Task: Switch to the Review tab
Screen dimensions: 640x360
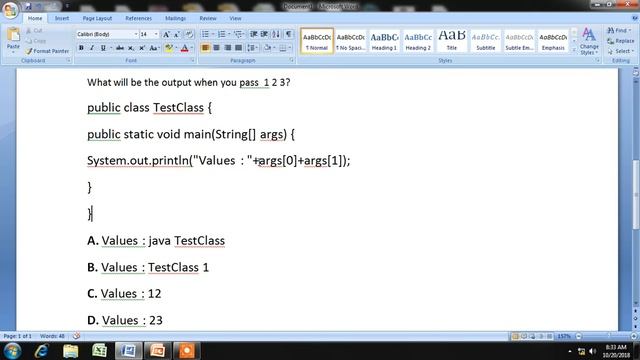Action: coord(208,18)
